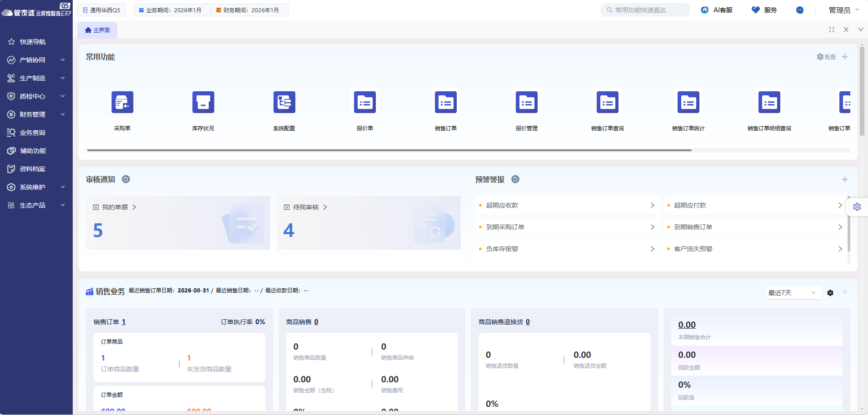
Task: Open the 服务 heart icon menu
Action: [764, 10]
